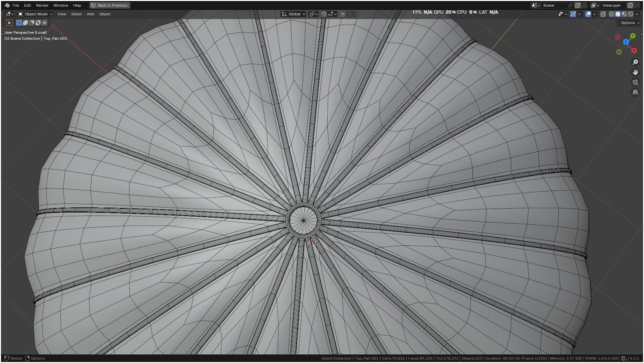Screen dimensions: 644x363
Task: Open the viewport Object menu
Action: [105, 14]
